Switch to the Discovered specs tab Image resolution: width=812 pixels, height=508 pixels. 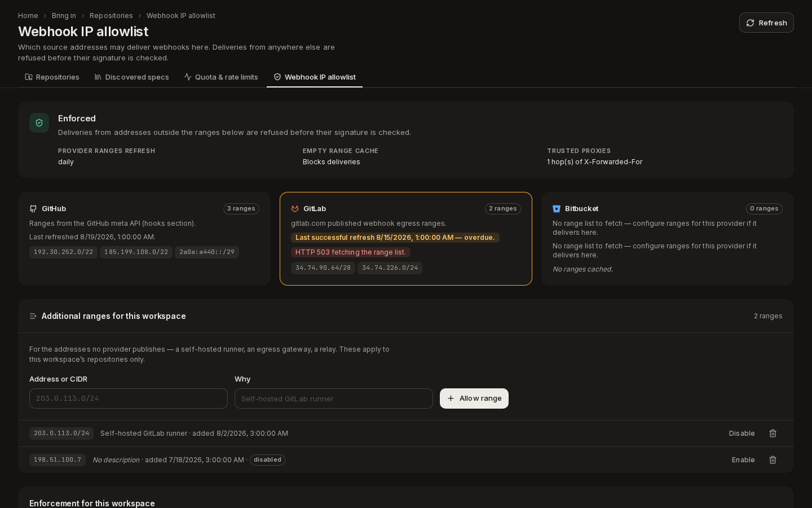(131, 77)
